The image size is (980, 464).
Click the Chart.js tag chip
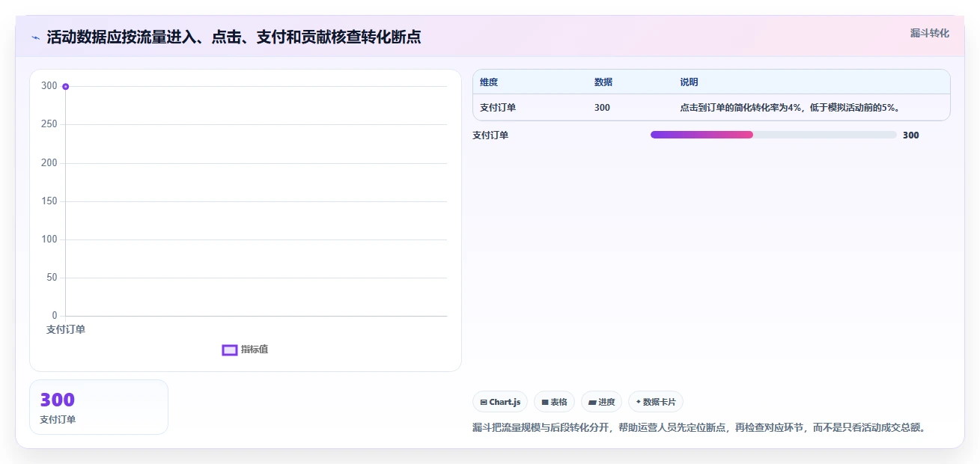pos(500,402)
